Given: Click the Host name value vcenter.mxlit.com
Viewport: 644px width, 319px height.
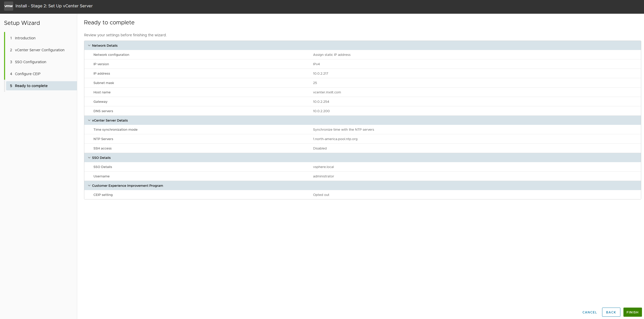Looking at the screenshot, I should pyautogui.click(x=327, y=92).
